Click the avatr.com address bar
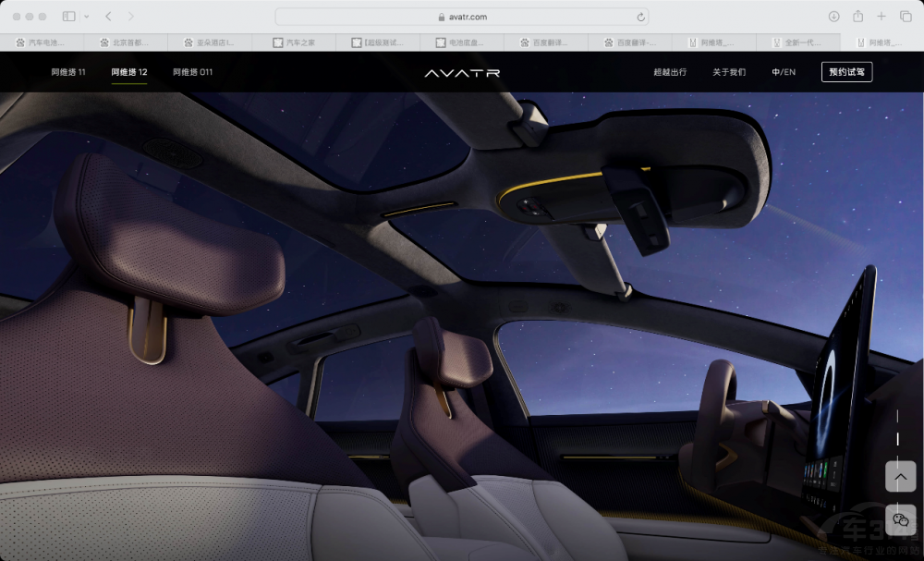This screenshot has height=561, width=924. [461, 17]
